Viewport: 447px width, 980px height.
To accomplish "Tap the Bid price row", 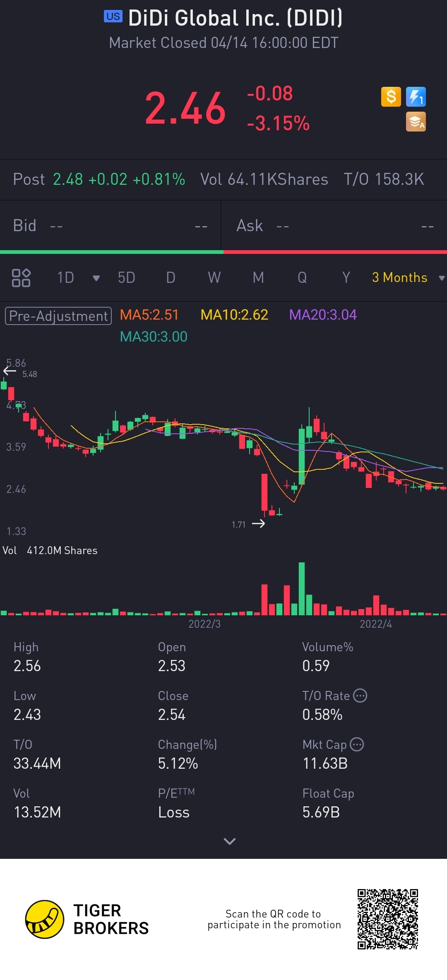I will click(111, 226).
